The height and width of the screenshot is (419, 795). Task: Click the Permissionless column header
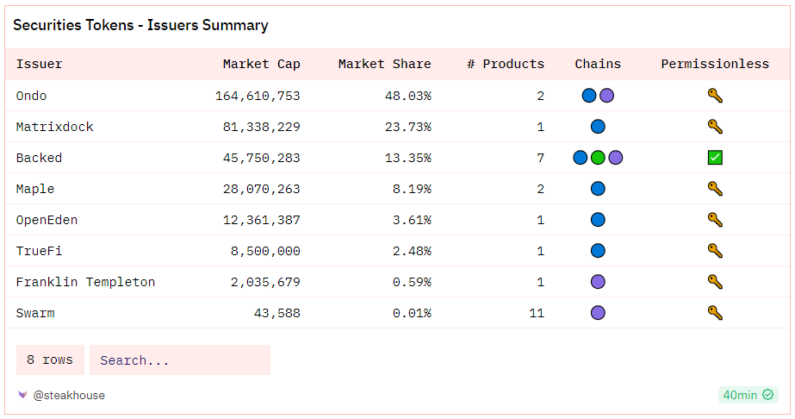point(715,64)
